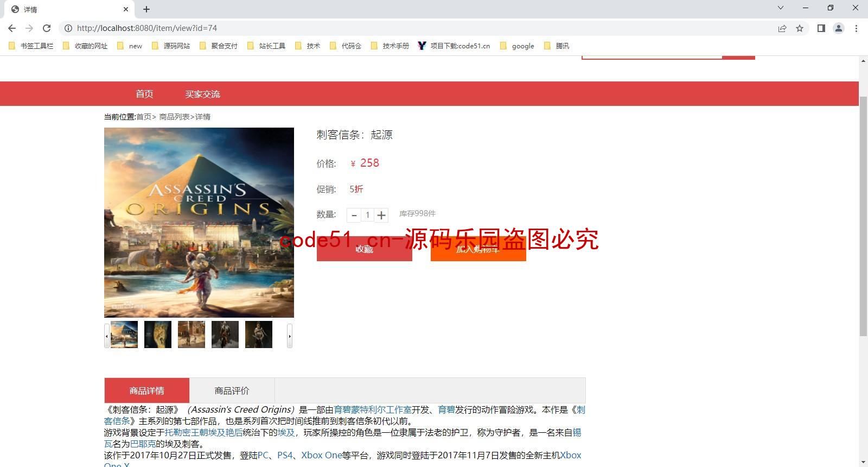Screen dimensions: 868x467
Task: Open the 腾讯 bookmark folder
Action: 557,46
